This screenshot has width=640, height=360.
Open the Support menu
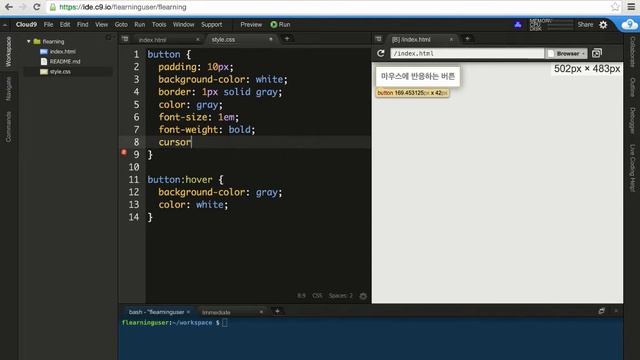tap(211, 24)
